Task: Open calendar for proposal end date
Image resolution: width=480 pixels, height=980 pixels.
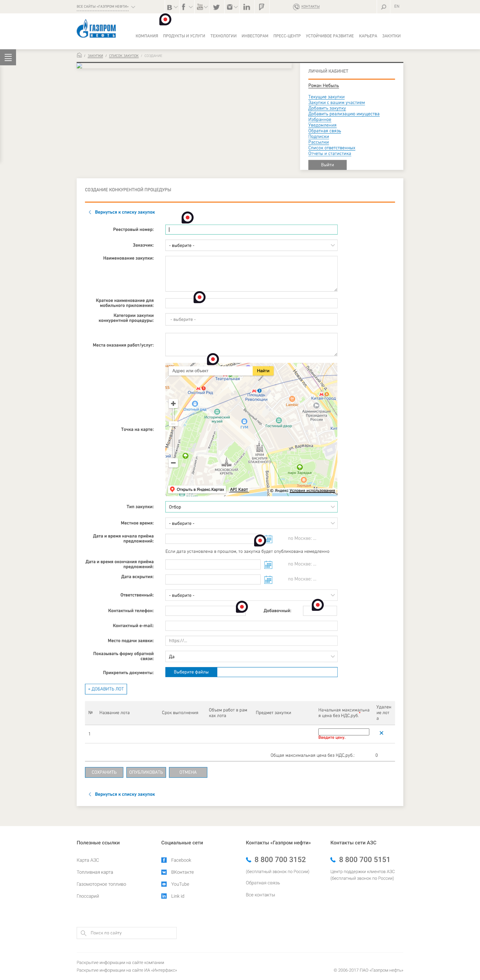Action: 268,565
